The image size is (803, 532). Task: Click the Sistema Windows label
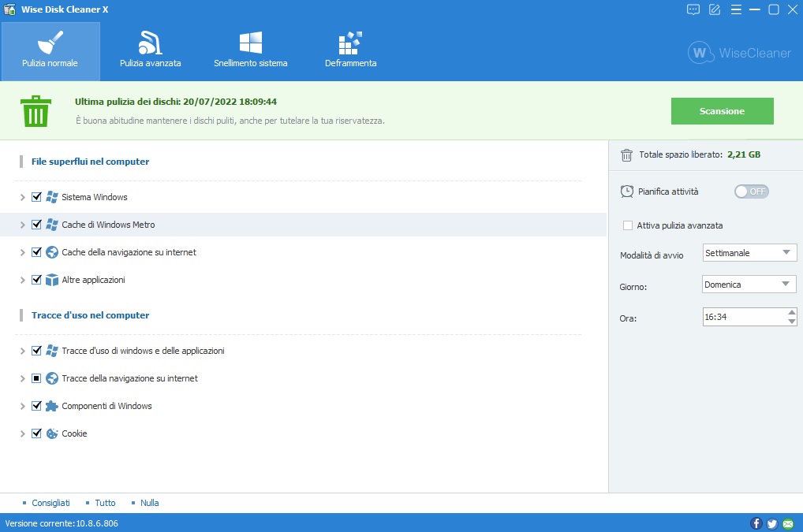point(94,197)
